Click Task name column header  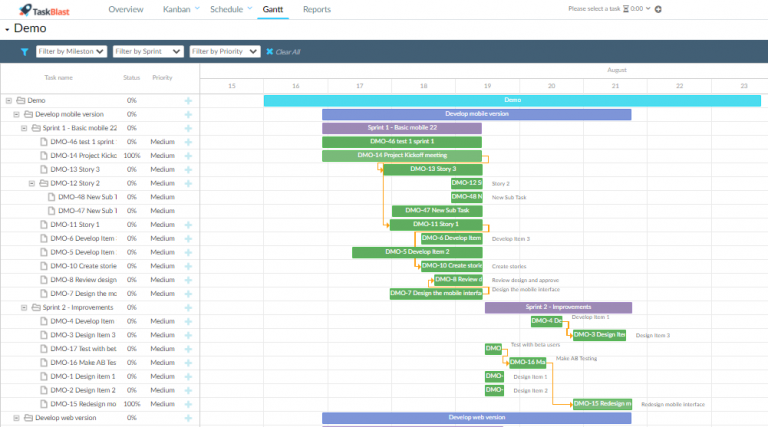tap(58, 78)
